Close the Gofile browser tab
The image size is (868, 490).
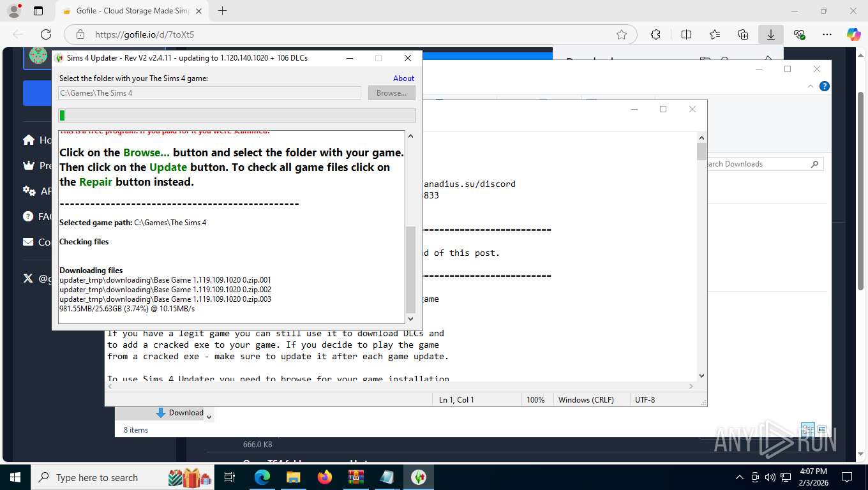(198, 11)
